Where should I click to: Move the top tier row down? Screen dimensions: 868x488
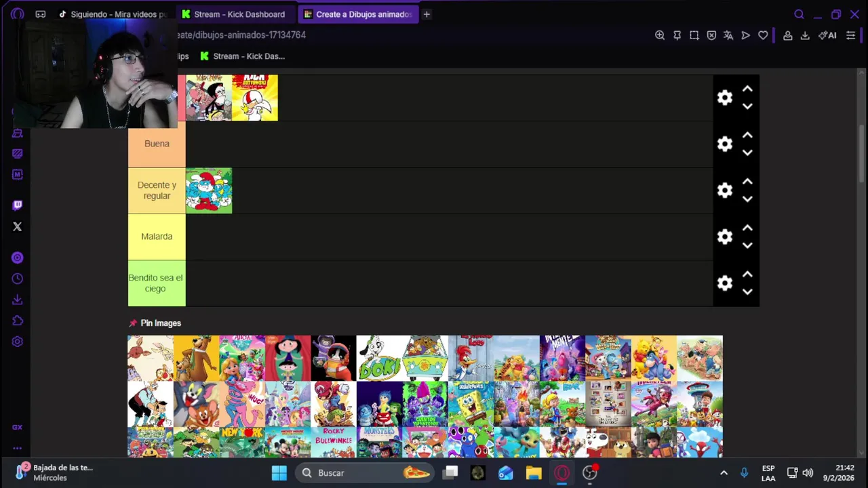(747, 106)
